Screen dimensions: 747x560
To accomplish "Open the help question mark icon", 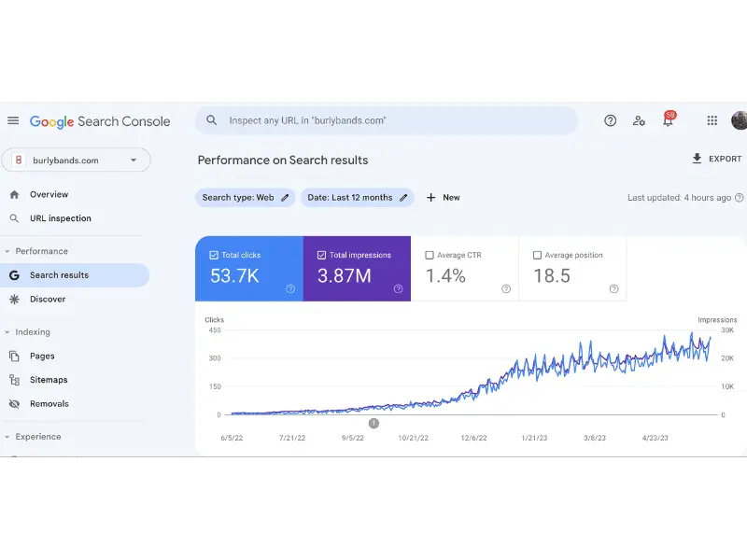I will 610,121.
